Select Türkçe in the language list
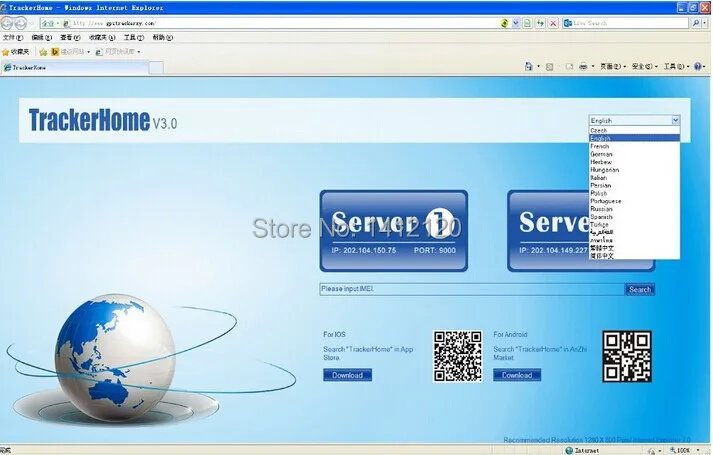 [634, 225]
